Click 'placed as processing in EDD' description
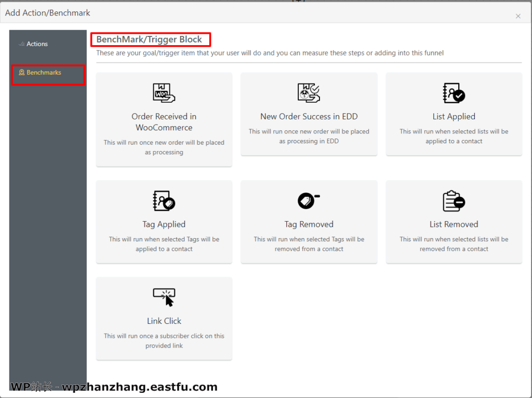 (x=309, y=136)
